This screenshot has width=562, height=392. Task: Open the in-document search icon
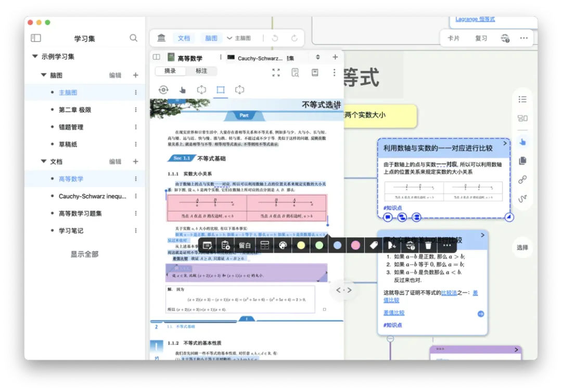(x=296, y=73)
